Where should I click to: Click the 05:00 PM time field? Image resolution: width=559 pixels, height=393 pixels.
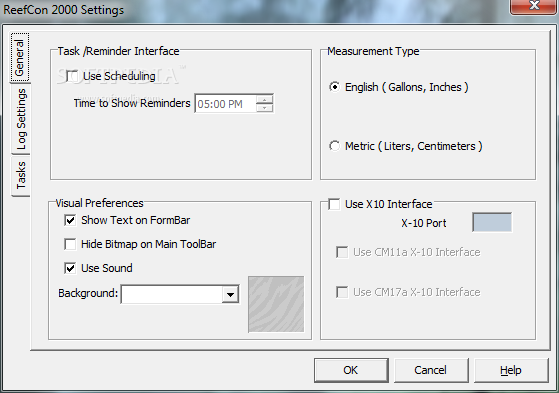pyautogui.click(x=225, y=104)
